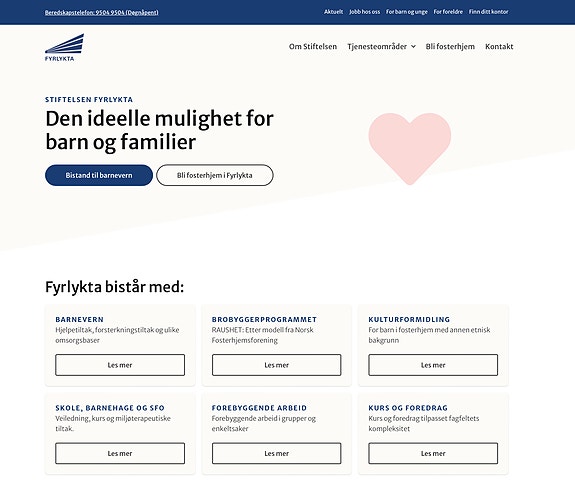Open the For barn og unge link
Viewport: 575px width, 496px height.
(407, 12)
